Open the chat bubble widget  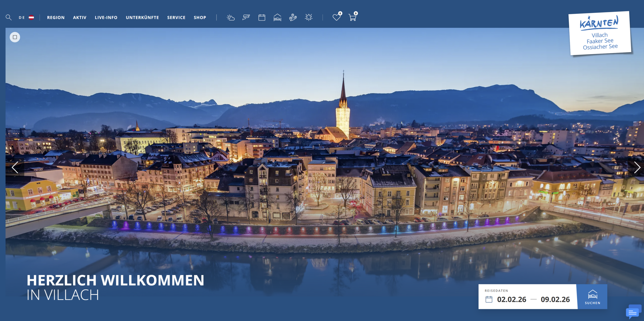click(632, 312)
